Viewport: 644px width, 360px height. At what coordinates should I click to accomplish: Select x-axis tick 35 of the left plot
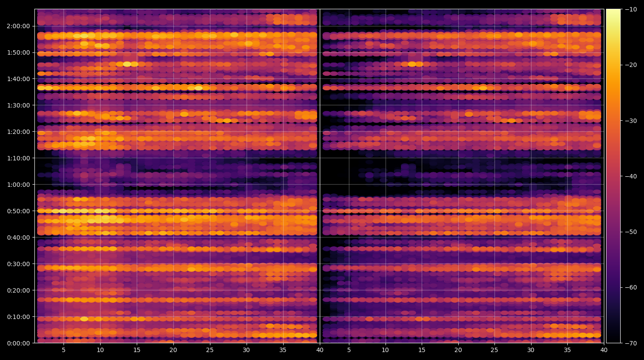(x=283, y=350)
